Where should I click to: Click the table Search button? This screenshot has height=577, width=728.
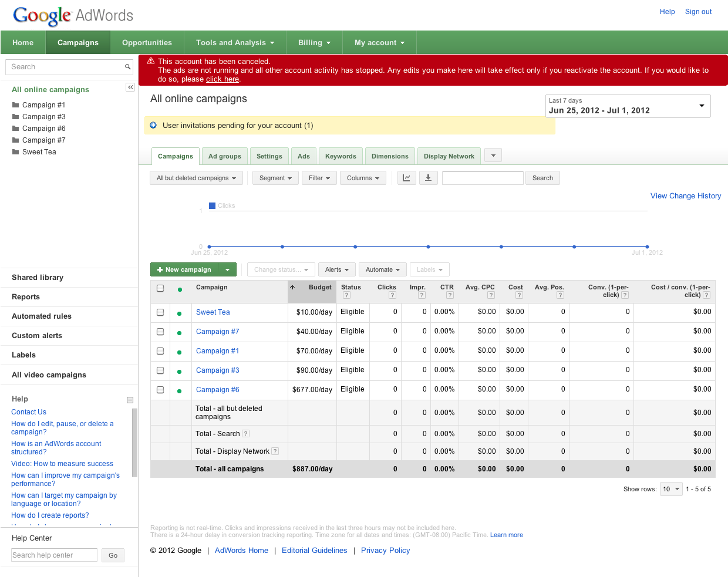tap(542, 178)
